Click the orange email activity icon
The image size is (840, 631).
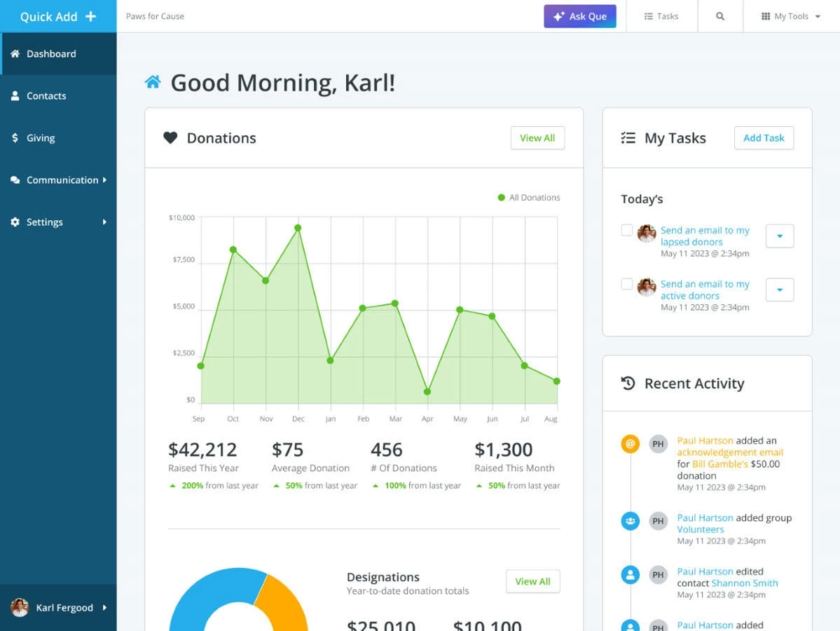pyautogui.click(x=630, y=443)
